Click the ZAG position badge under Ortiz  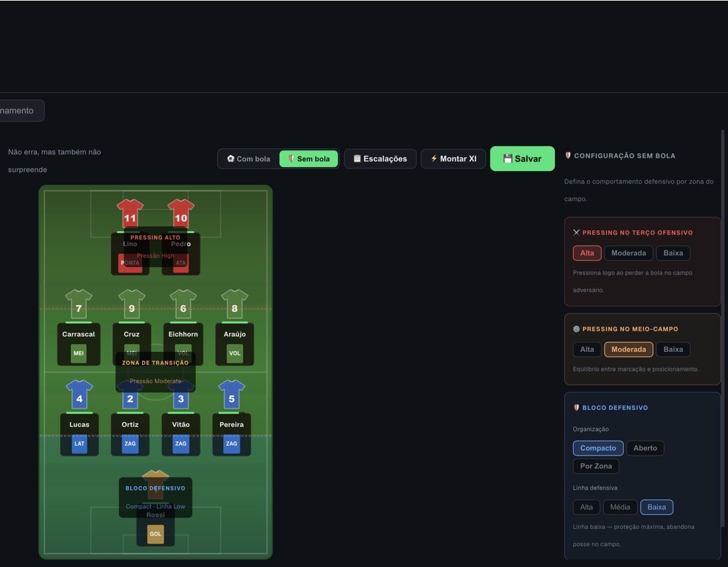[130, 444]
